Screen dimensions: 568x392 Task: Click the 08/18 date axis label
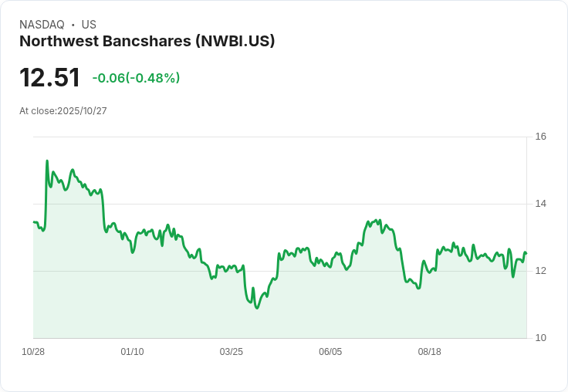click(x=429, y=352)
